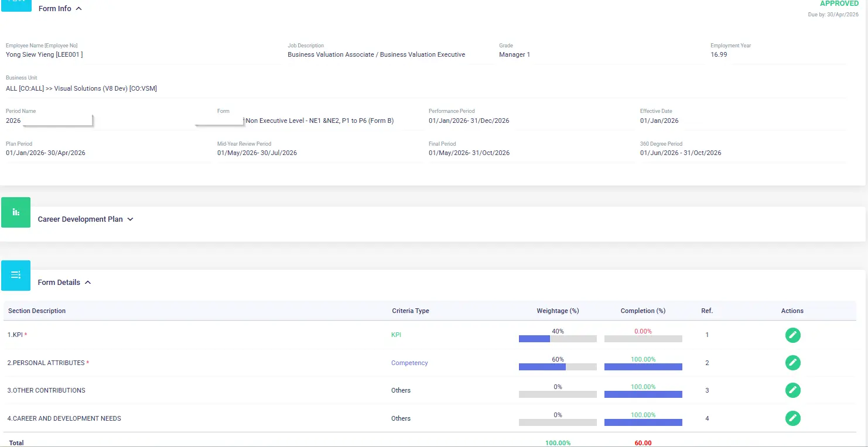868x447 pixels.
Task: Click the Weightage (%) column header
Action: point(558,311)
